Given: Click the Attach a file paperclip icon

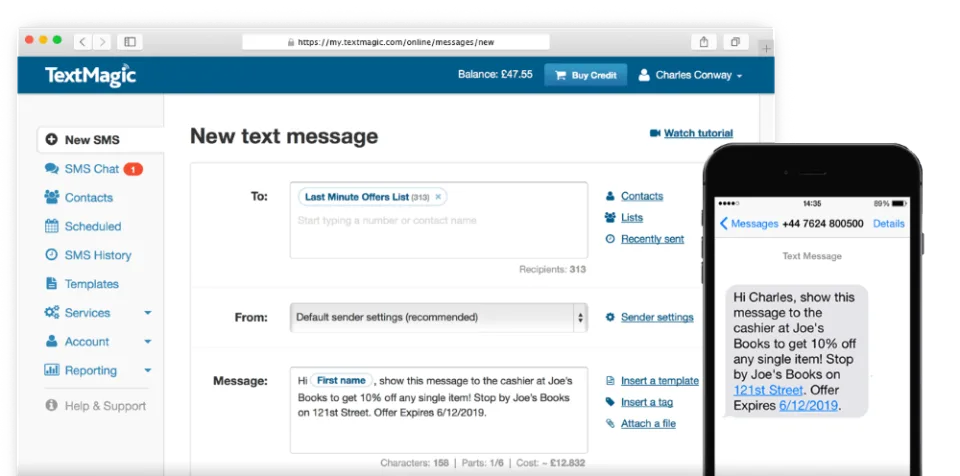Looking at the screenshot, I should 610,423.
